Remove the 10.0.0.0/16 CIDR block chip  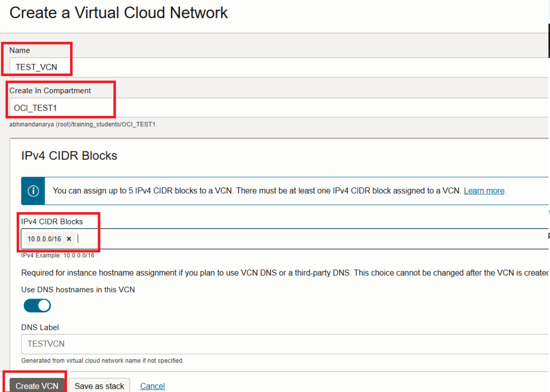click(69, 239)
